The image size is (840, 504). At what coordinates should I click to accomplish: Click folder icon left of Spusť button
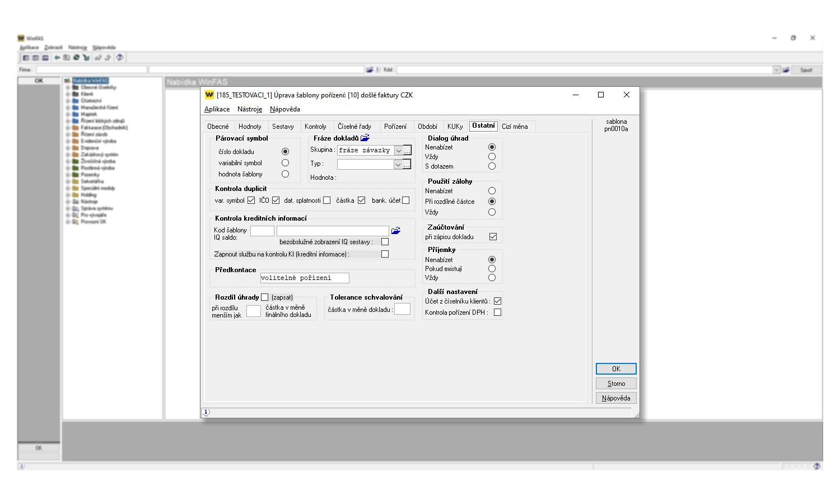point(786,70)
